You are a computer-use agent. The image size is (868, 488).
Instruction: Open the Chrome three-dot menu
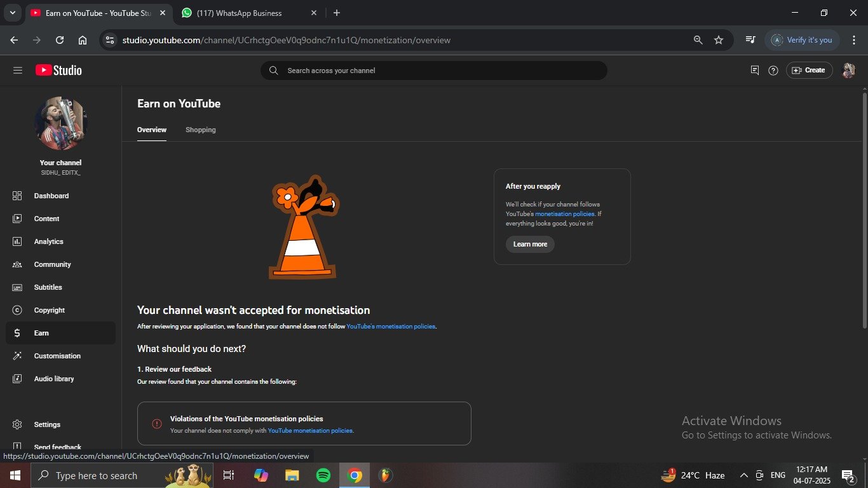(x=854, y=40)
